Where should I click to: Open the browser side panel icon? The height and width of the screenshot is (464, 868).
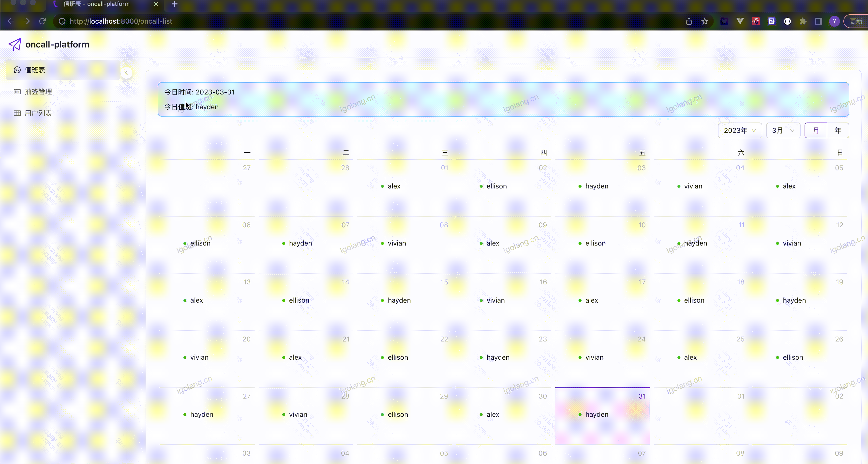(x=819, y=21)
